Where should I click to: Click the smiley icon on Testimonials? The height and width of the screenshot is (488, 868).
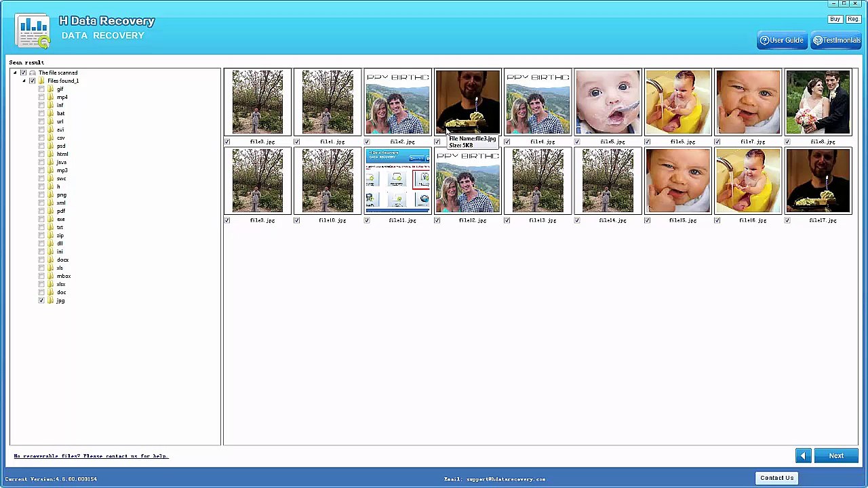coord(818,40)
